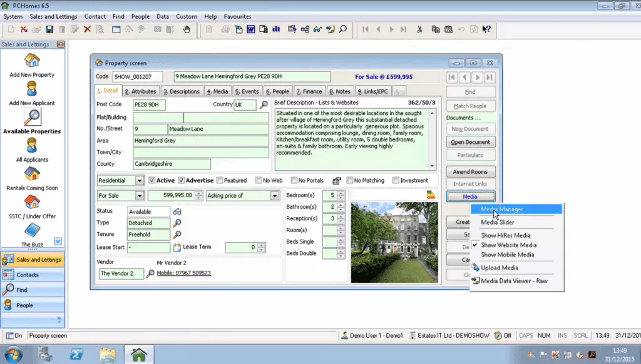Click the Amend Rooms button

coord(471,172)
